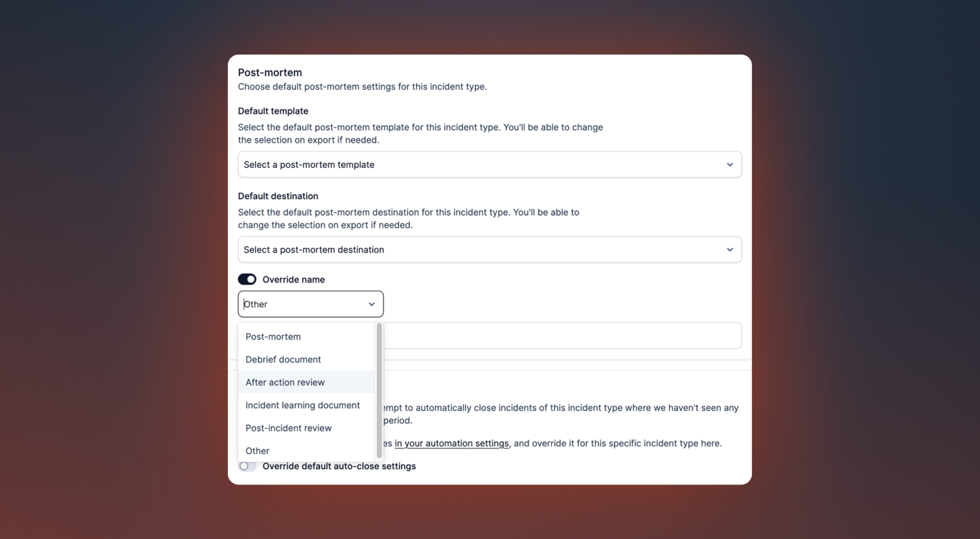Click the custom name text input field
This screenshot has width=980, height=539.
point(563,336)
